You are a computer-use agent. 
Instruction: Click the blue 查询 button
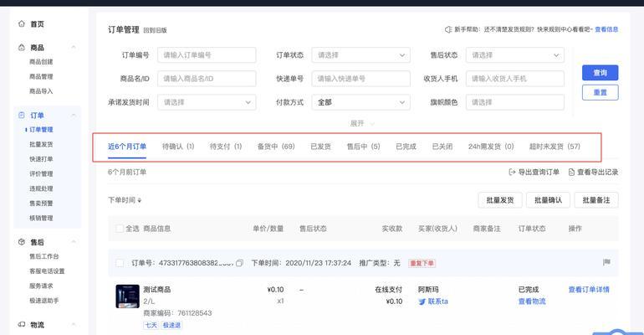tap(600, 73)
